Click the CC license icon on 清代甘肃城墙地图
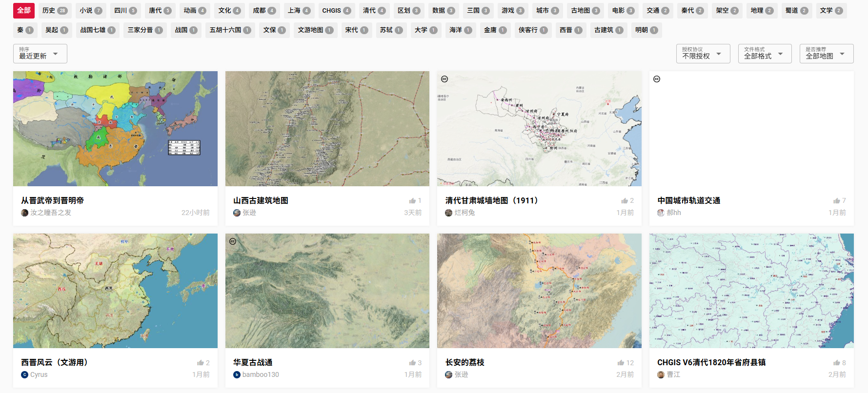 [x=444, y=79]
